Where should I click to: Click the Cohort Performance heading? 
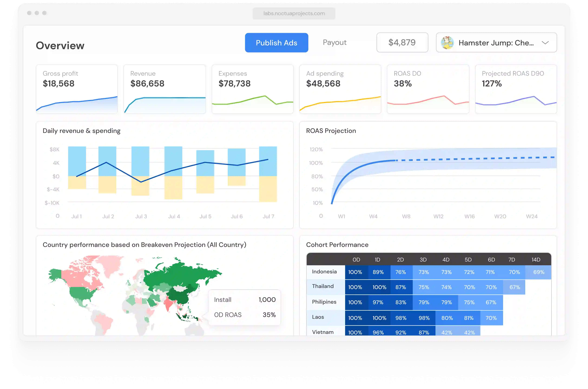click(x=337, y=245)
